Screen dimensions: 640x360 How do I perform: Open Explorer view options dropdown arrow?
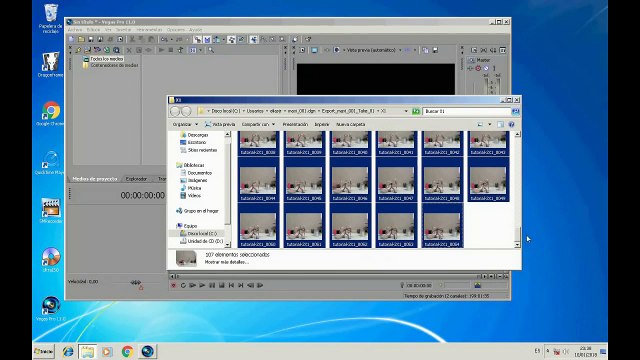click(490, 124)
